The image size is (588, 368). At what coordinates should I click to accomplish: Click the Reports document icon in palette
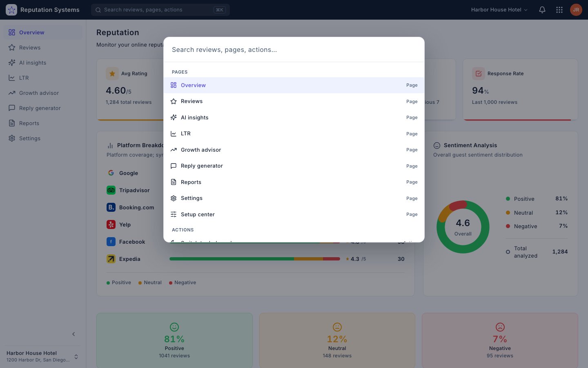click(174, 182)
